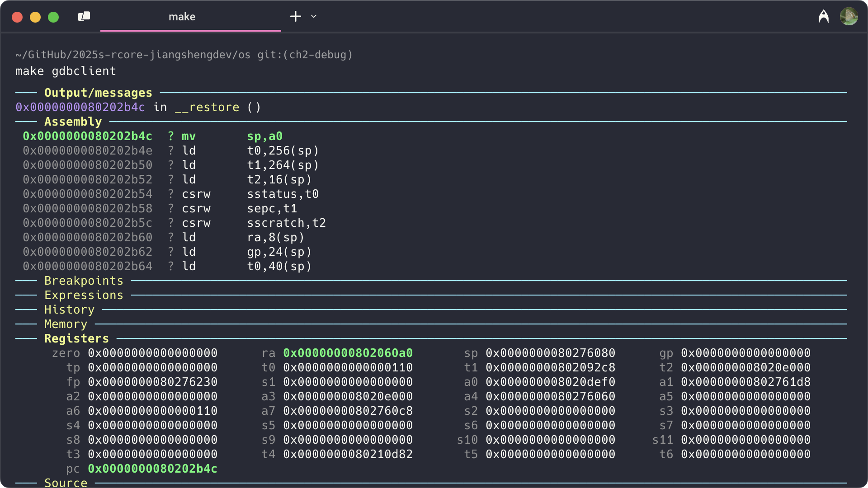Open the AI assistant A icon

click(x=823, y=17)
